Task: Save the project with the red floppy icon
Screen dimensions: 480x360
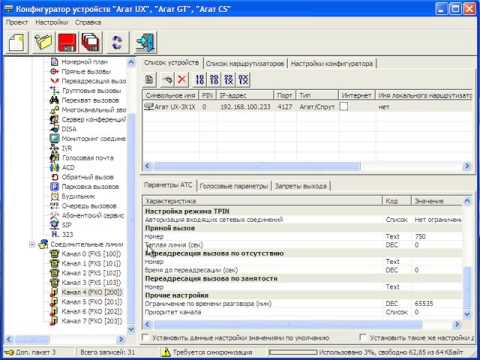Action: 67,43
